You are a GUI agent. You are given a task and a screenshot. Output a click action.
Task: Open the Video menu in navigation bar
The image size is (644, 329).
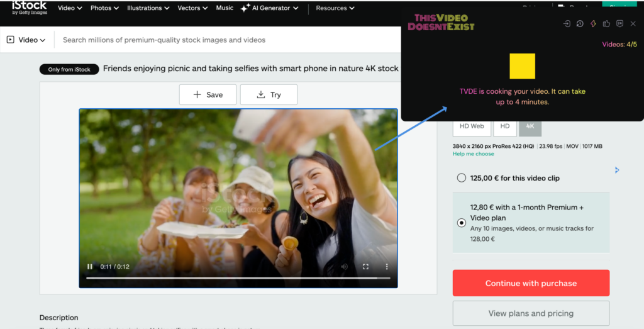[x=70, y=8]
